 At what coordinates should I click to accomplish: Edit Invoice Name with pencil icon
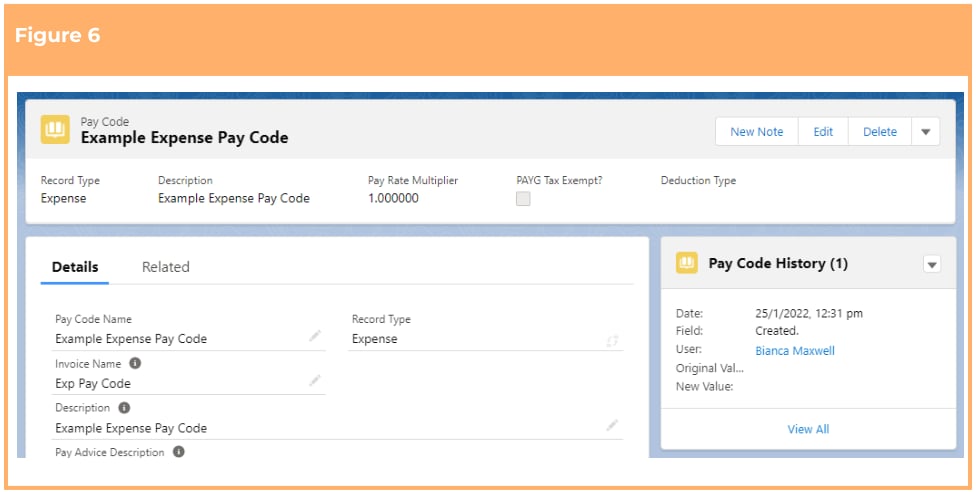tap(315, 381)
